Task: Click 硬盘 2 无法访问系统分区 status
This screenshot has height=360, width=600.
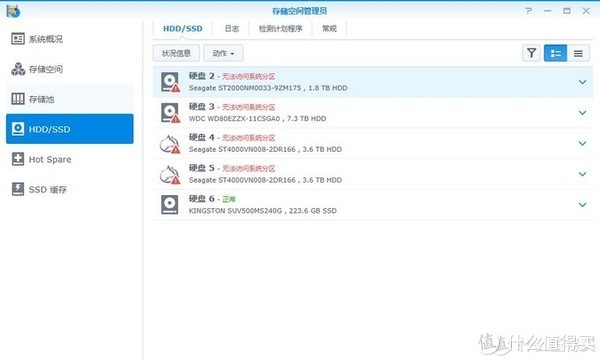Action: (249, 77)
